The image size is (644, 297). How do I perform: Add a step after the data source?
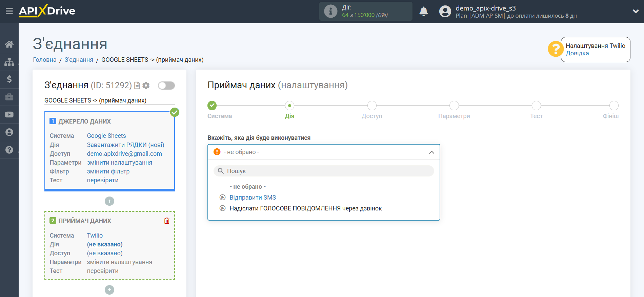109,201
